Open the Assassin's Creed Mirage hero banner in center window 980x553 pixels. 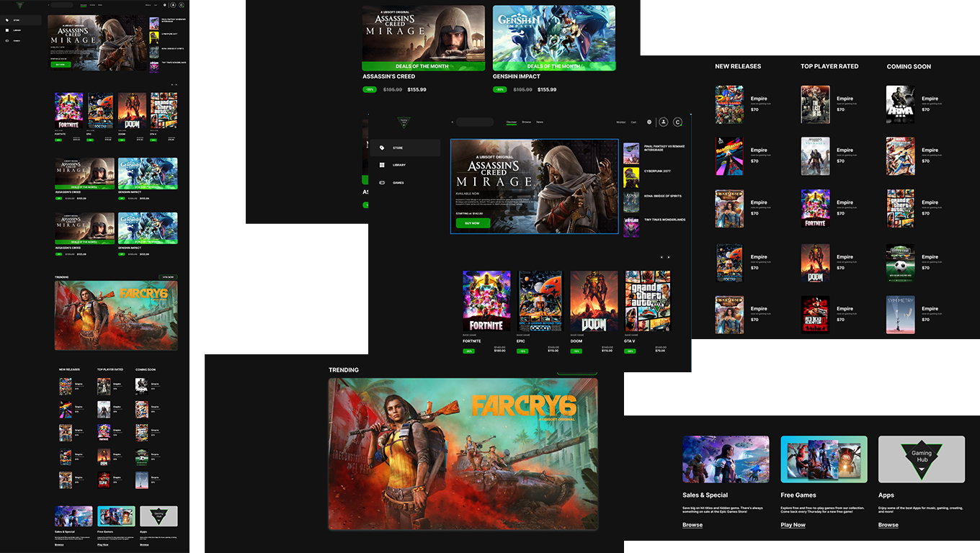(535, 186)
